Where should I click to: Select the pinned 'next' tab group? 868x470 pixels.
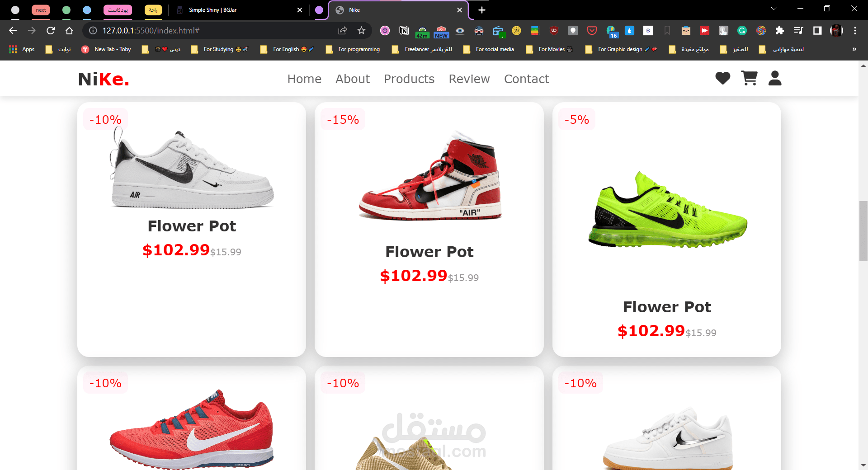pos(41,10)
